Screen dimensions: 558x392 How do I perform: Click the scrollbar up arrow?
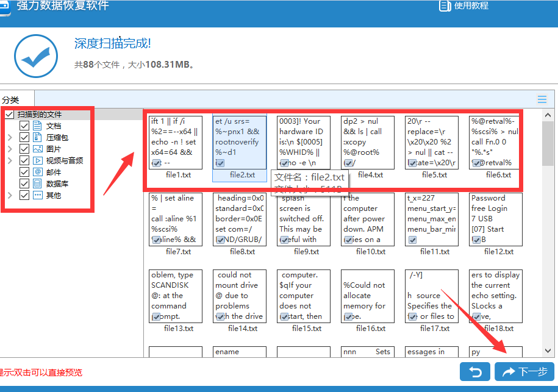(548, 115)
